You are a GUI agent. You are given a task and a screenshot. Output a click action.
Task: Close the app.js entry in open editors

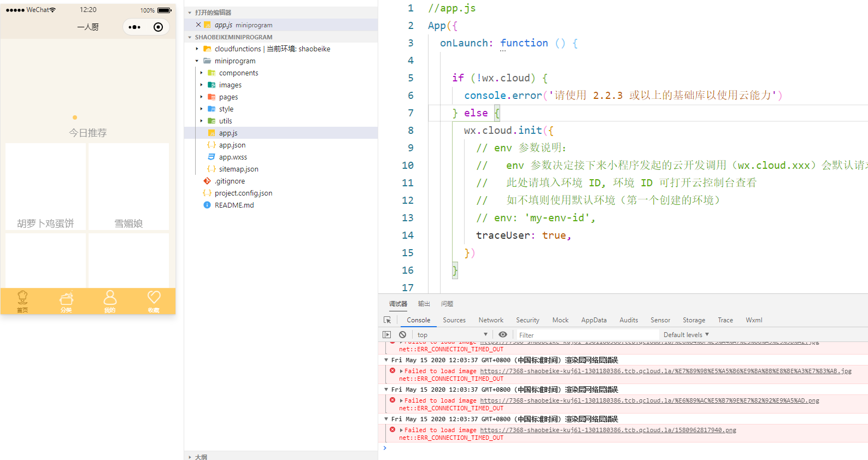198,25
